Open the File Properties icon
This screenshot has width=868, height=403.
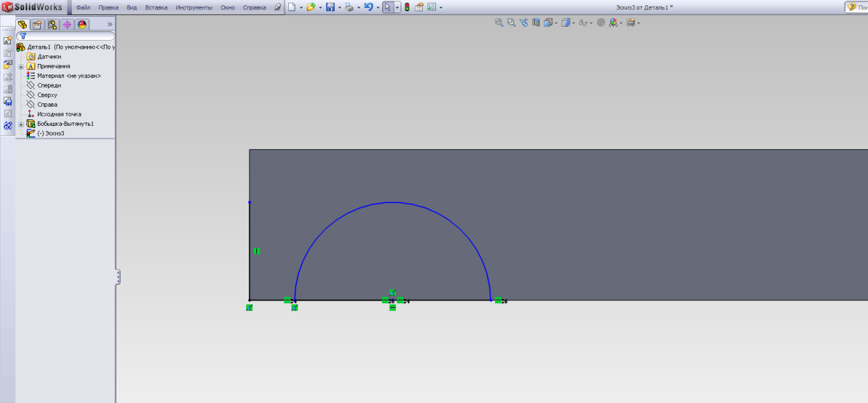(x=419, y=7)
